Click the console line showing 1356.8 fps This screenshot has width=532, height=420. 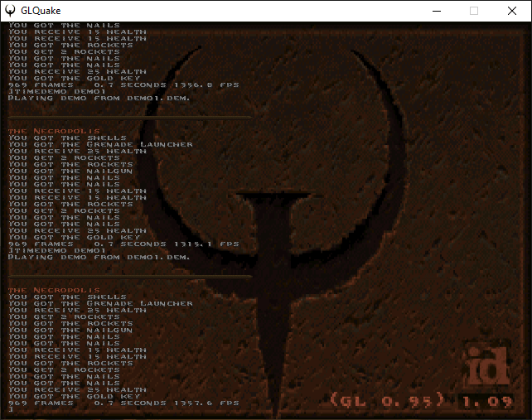point(123,84)
